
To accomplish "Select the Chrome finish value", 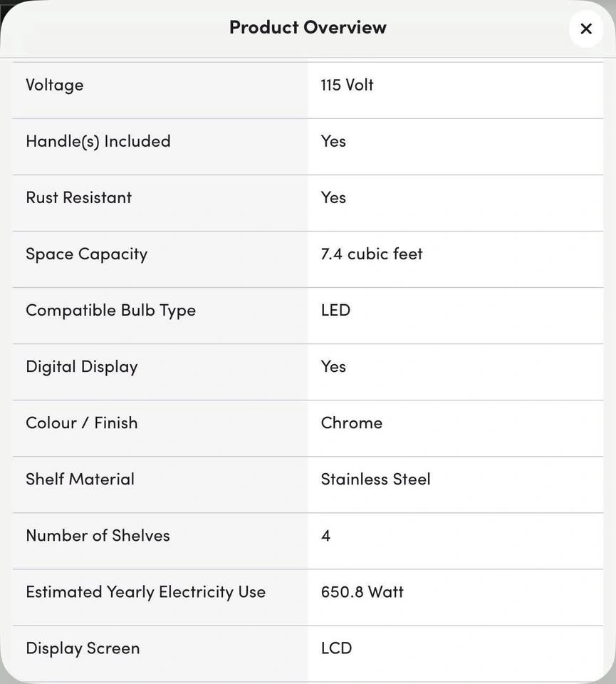I will (351, 423).
